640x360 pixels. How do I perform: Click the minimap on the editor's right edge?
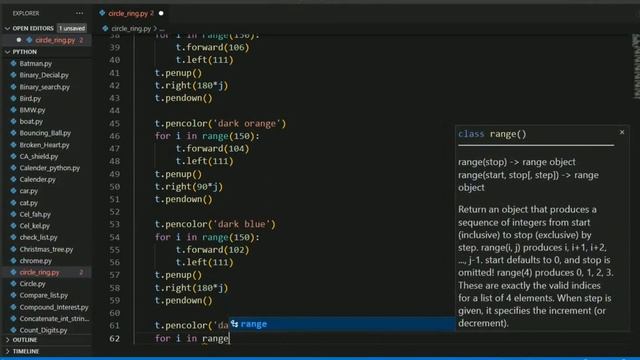[x=636, y=67]
